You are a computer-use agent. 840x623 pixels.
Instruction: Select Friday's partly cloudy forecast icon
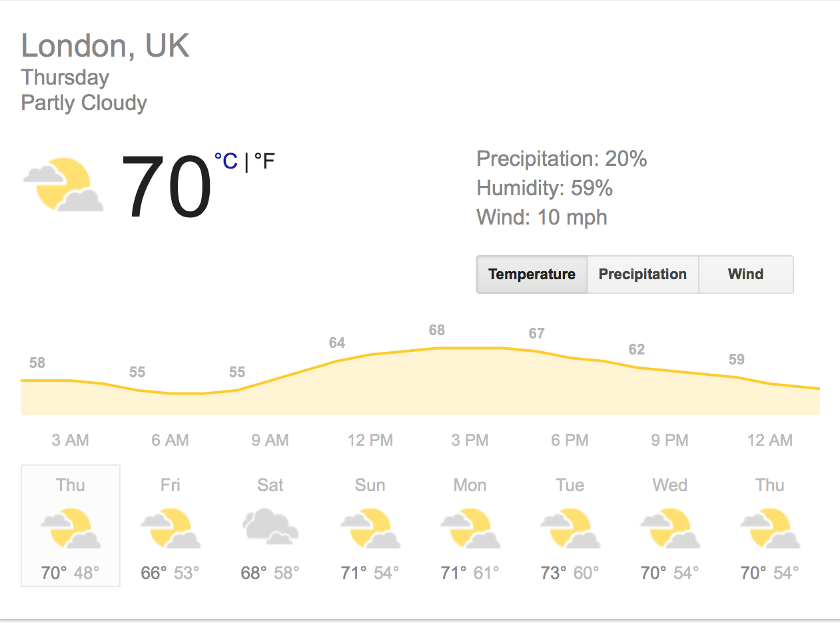point(171,528)
